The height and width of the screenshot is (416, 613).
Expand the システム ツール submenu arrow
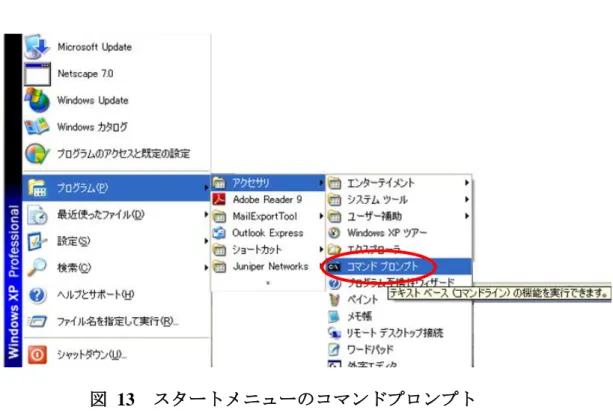[x=466, y=199]
